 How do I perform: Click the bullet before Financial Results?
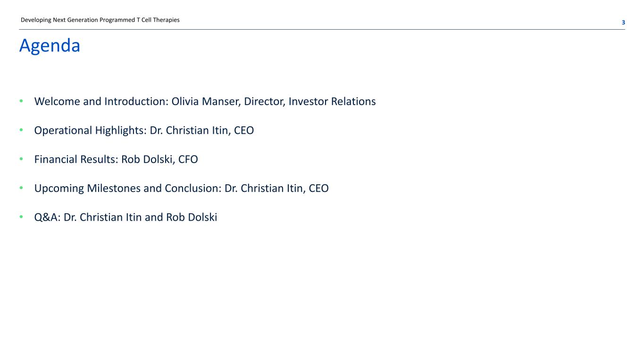pos(21,159)
